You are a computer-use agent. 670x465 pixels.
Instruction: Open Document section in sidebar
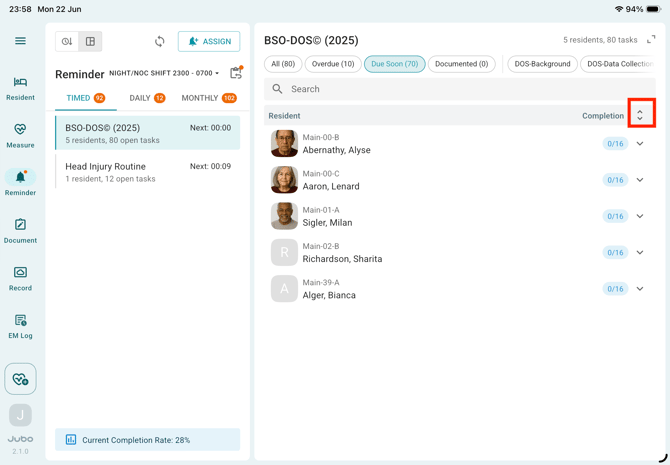pos(20,231)
